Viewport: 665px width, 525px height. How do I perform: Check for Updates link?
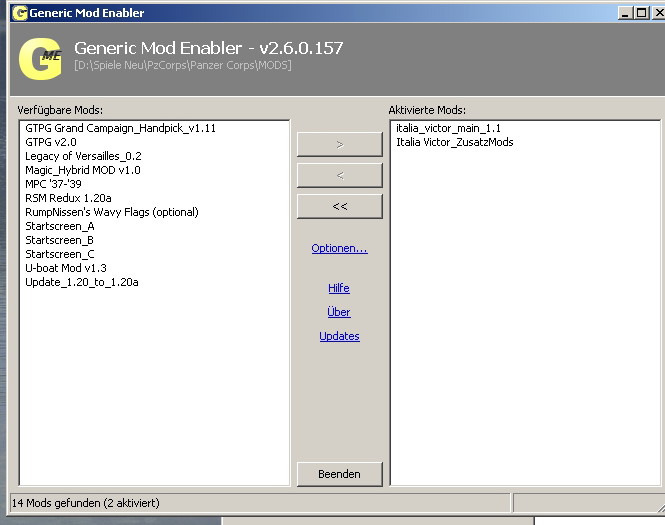(x=339, y=336)
